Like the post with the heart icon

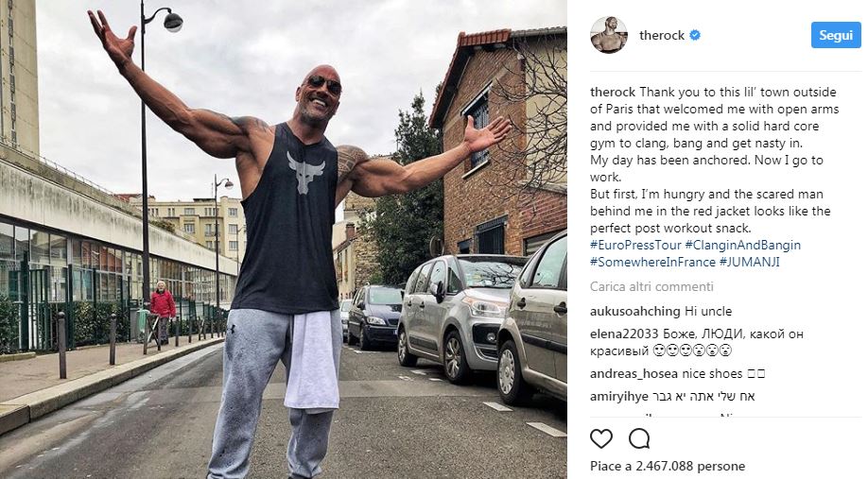point(601,438)
